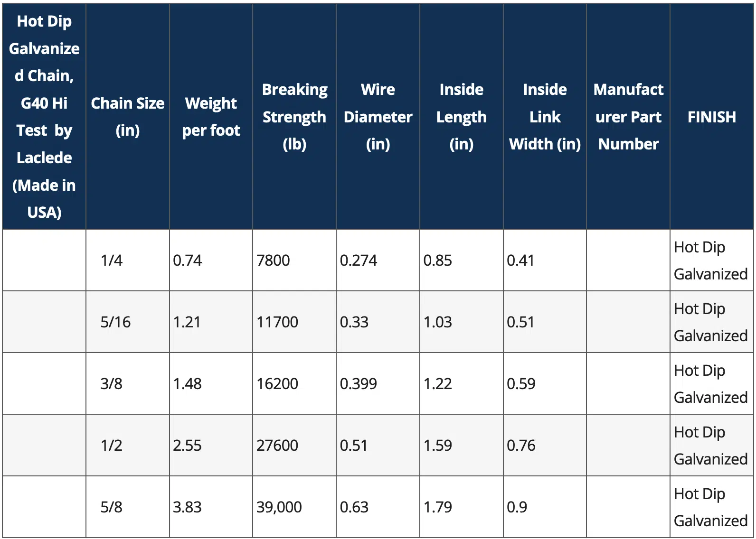Click the 2.55 weight per foot cell
This screenshot has width=756, height=539.
[187, 446]
